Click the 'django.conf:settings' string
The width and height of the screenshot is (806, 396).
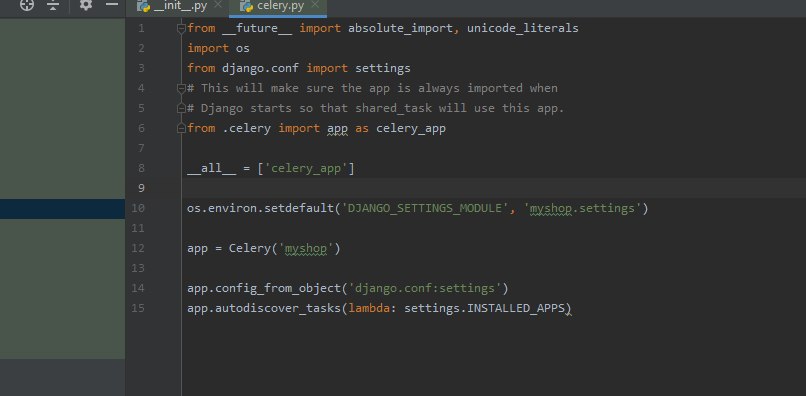coord(425,289)
